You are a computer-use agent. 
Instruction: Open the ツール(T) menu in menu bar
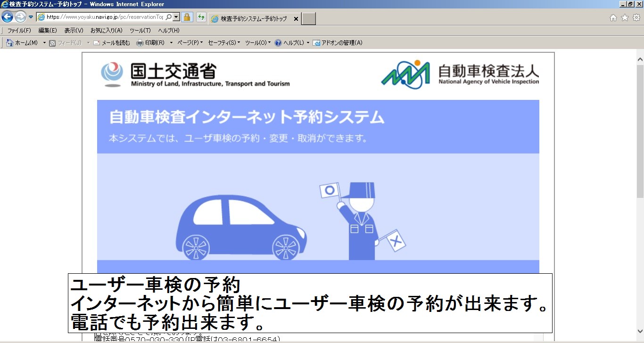[x=140, y=31]
